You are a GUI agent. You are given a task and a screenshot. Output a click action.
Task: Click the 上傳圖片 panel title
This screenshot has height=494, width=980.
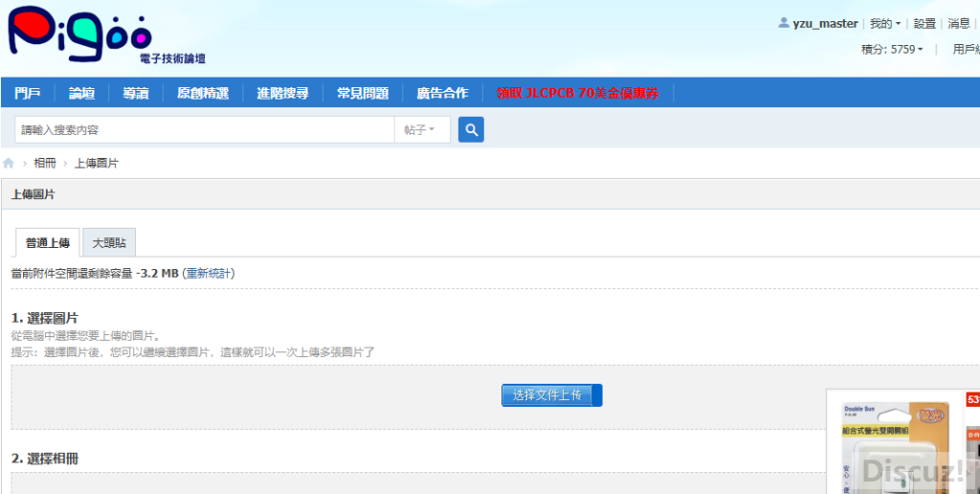pos(33,194)
